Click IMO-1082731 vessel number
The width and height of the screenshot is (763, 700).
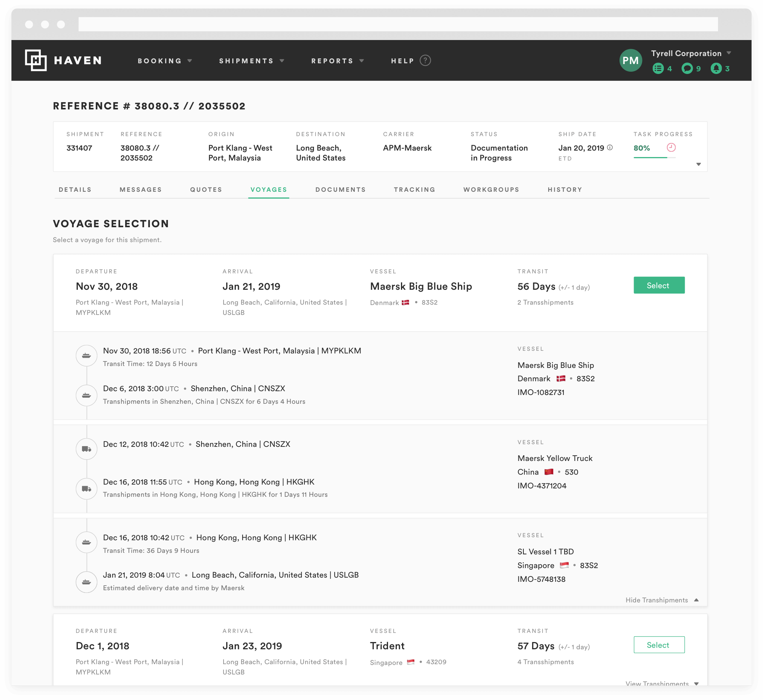(x=541, y=392)
